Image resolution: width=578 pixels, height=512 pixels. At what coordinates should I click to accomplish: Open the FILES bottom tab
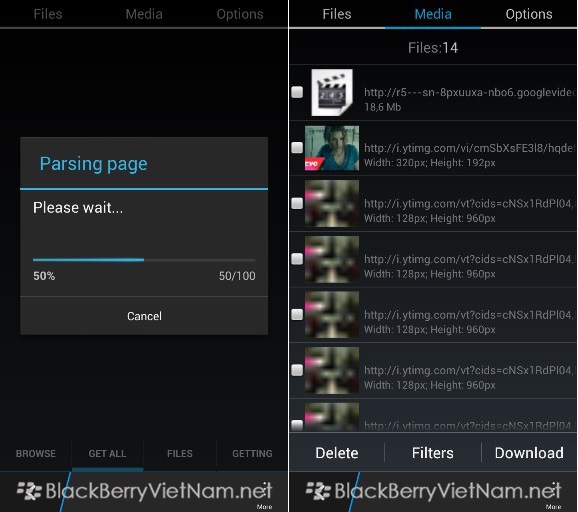(x=180, y=453)
